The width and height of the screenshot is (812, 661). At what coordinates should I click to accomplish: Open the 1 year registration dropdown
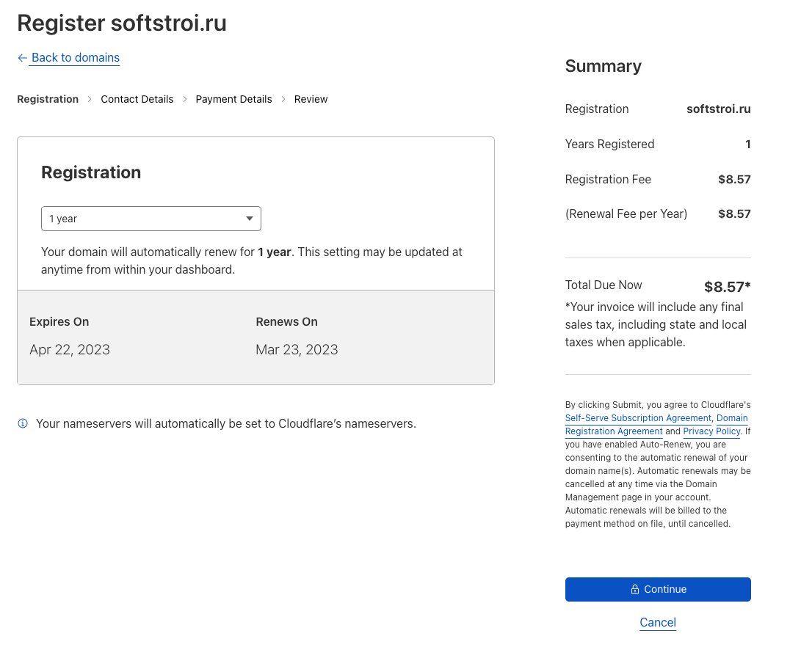(x=151, y=219)
